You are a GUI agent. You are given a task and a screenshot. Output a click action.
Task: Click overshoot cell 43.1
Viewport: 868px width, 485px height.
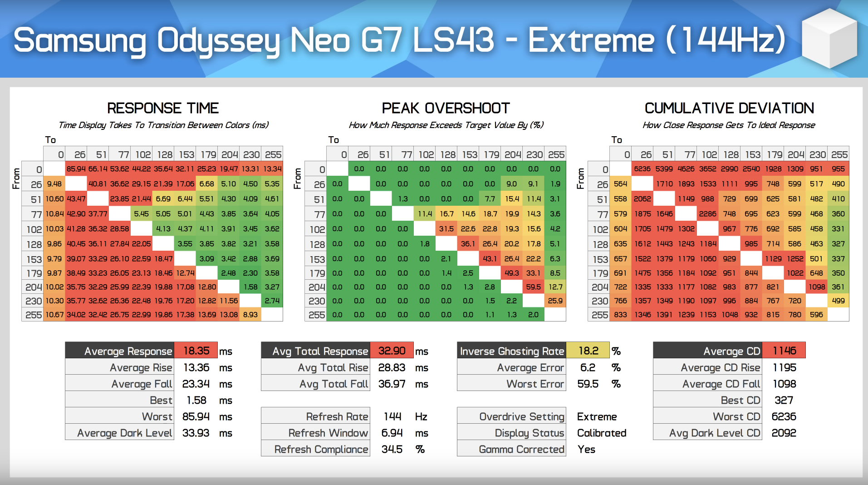490,259
